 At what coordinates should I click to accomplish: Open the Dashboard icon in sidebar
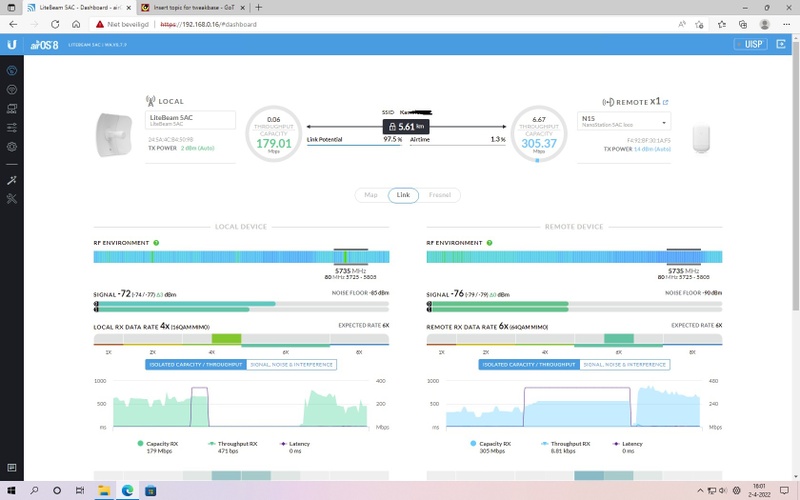pos(12,70)
